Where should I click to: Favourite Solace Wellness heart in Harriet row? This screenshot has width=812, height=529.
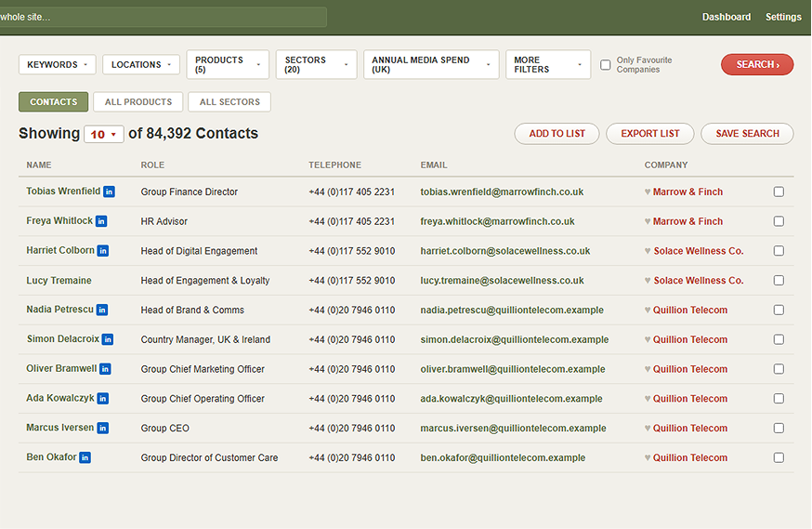click(648, 251)
